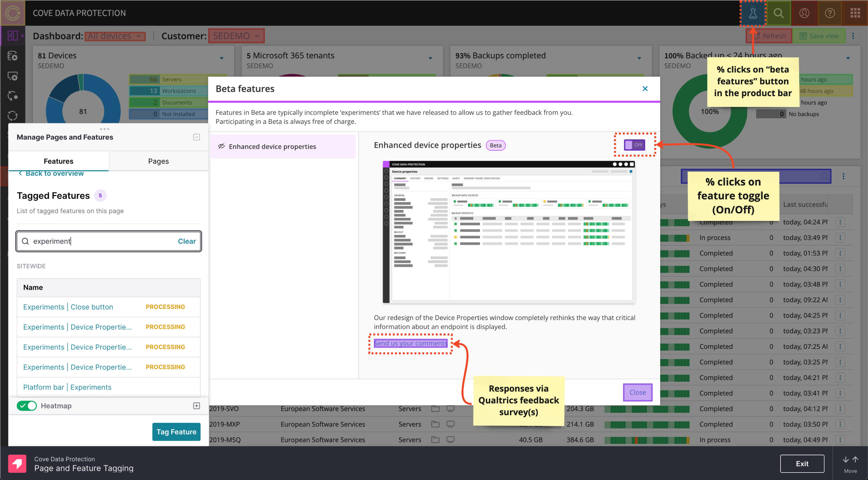The width and height of the screenshot is (868, 480).
Task: Open the All devices dashboard dropdown
Action: pyautogui.click(x=115, y=36)
